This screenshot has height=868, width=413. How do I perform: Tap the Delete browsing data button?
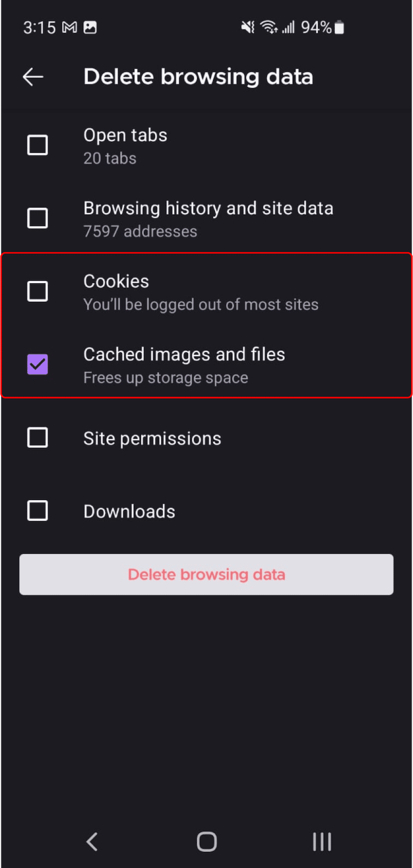coord(206,574)
